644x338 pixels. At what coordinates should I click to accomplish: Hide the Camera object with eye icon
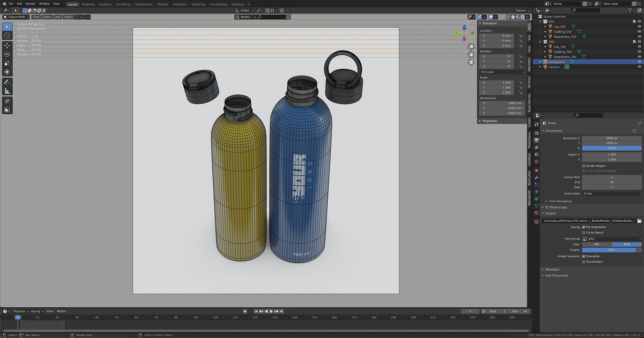click(639, 67)
